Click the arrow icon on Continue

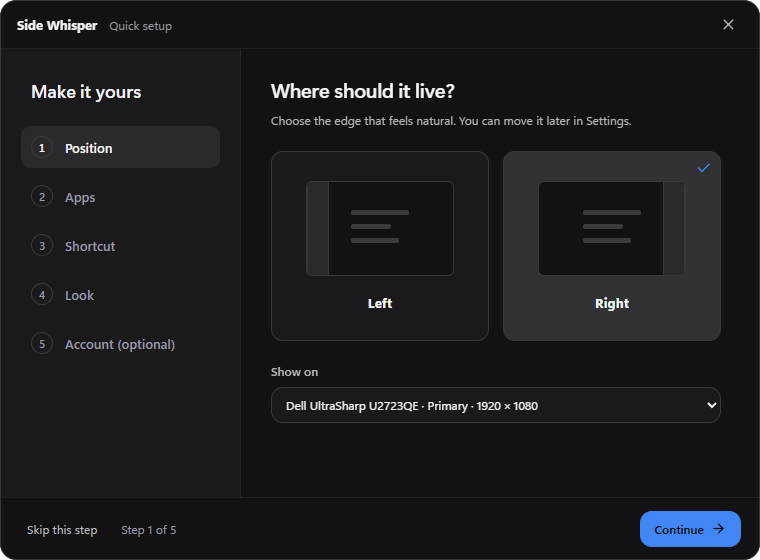click(719, 529)
